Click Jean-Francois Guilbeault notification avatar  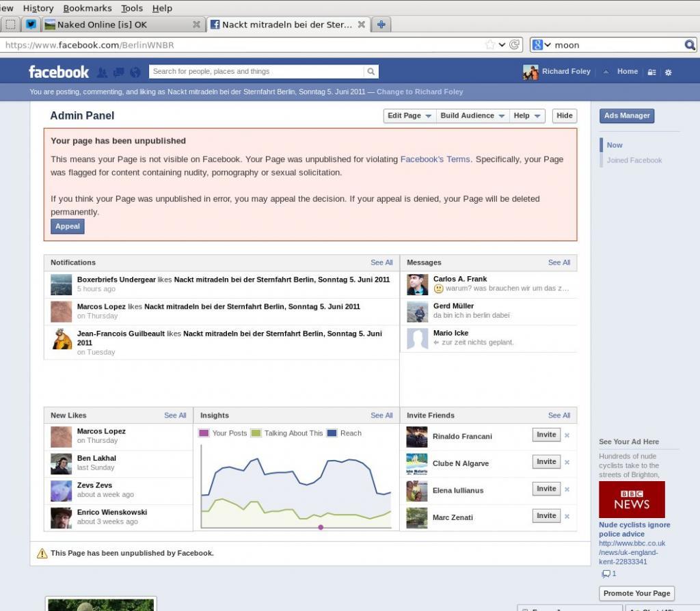[x=61, y=339]
